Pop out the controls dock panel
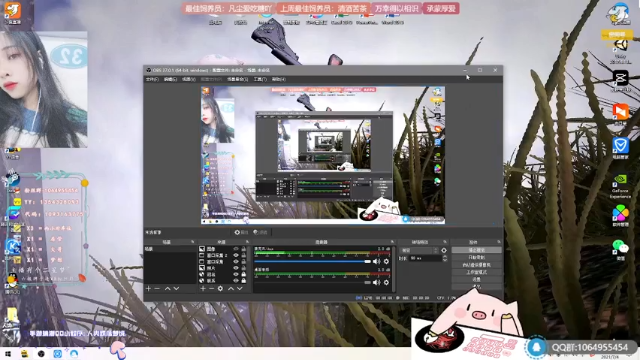The width and height of the screenshot is (640, 360). coord(499,242)
